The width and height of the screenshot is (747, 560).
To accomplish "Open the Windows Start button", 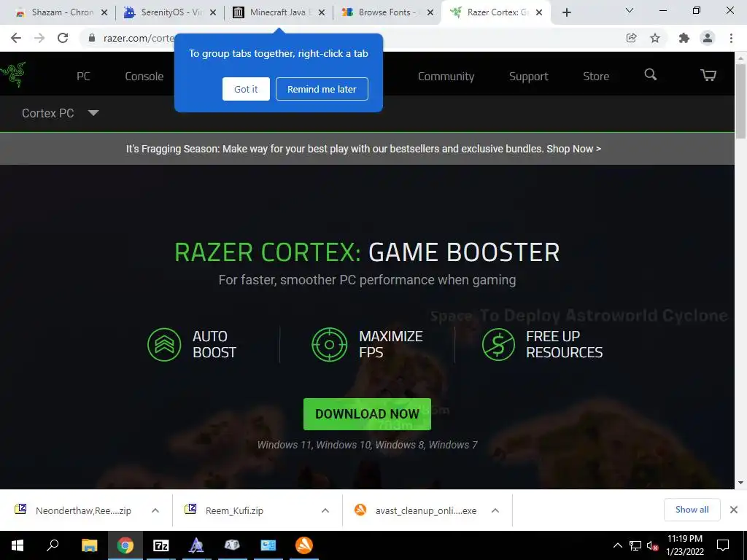I will coord(18,545).
